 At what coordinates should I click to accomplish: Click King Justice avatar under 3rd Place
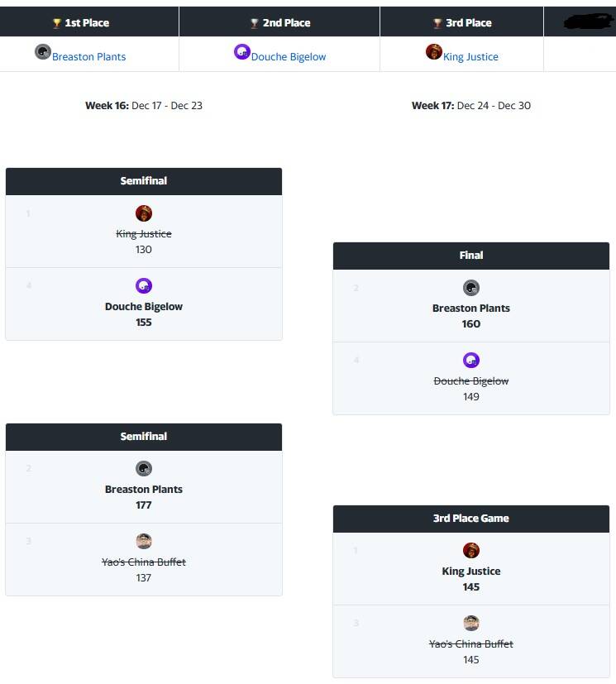pos(434,52)
